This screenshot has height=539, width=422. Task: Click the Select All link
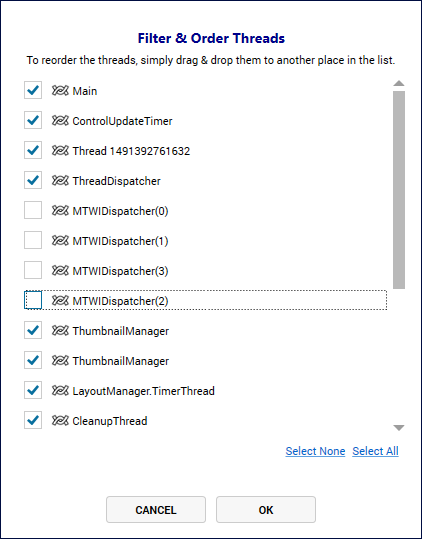pyautogui.click(x=375, y=451)
